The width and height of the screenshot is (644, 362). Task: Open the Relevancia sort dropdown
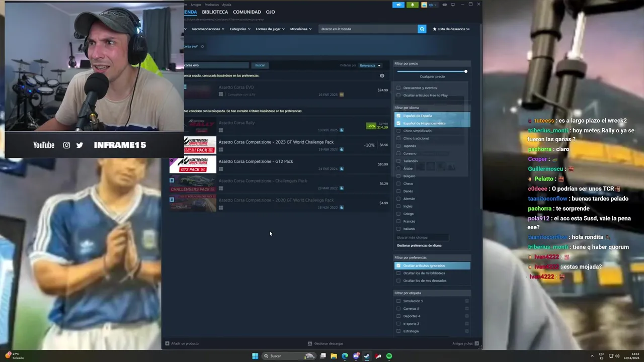coord(370,65)
